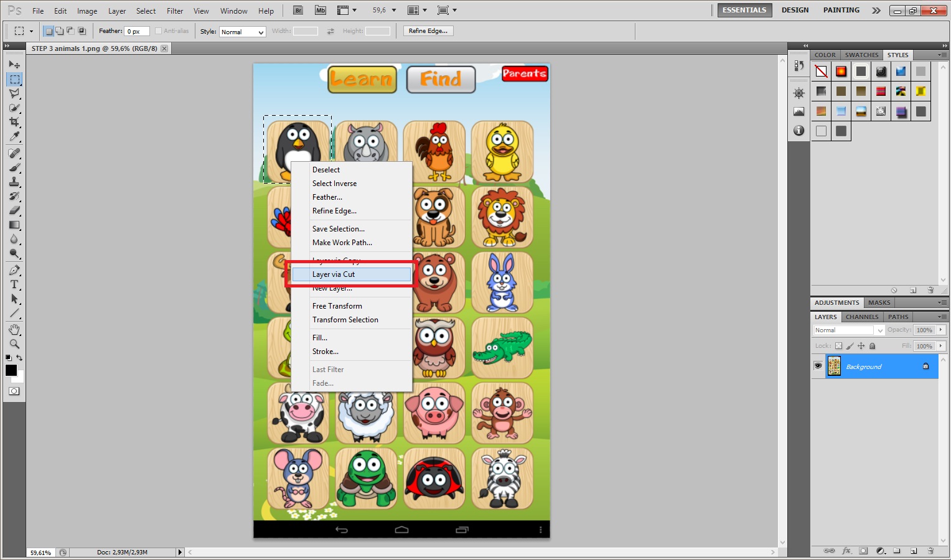Open the layer Opacity slider arrow
The height and width of the screenshot is (560, 951).
[x=941, y=330]
